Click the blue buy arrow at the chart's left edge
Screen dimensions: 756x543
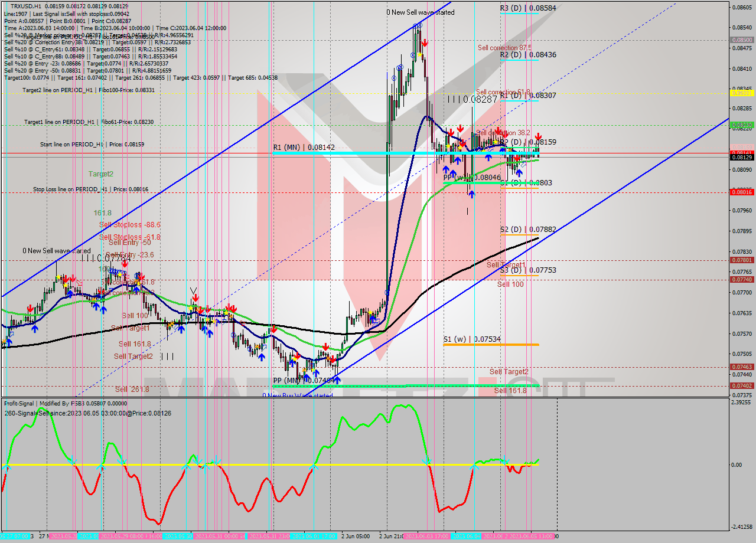9,341
